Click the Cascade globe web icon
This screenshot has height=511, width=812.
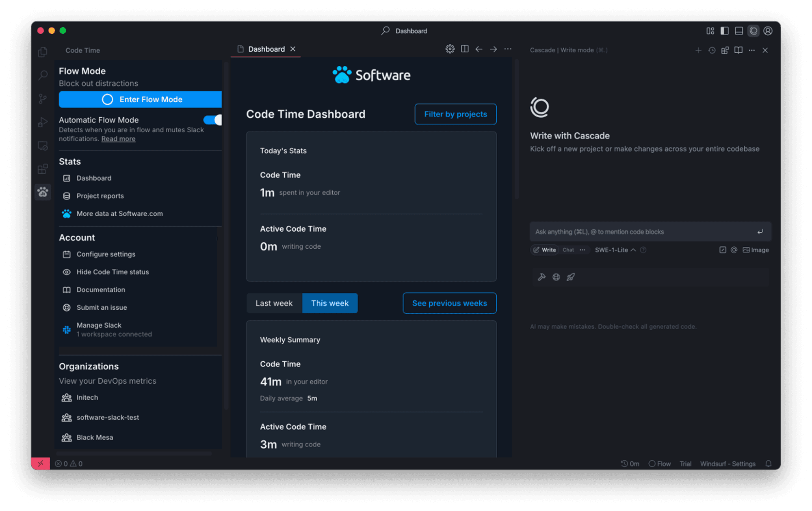[x=556, y=277]
